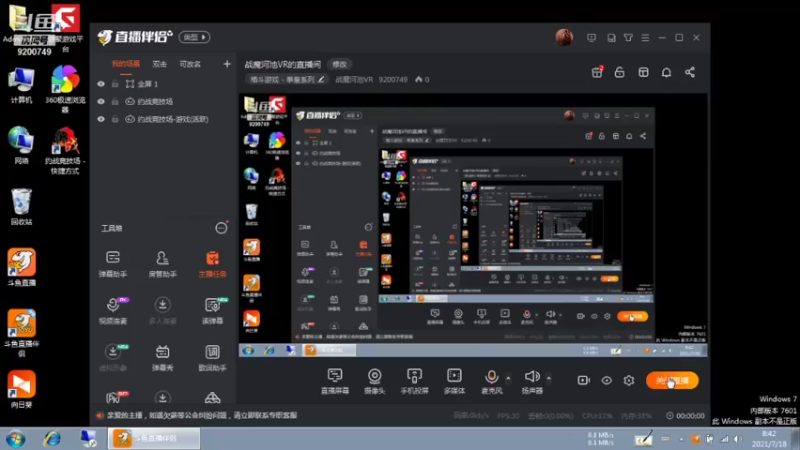Click the volume icon in system tray
Screen dimensions: 800x450
[x=738, y=439]
